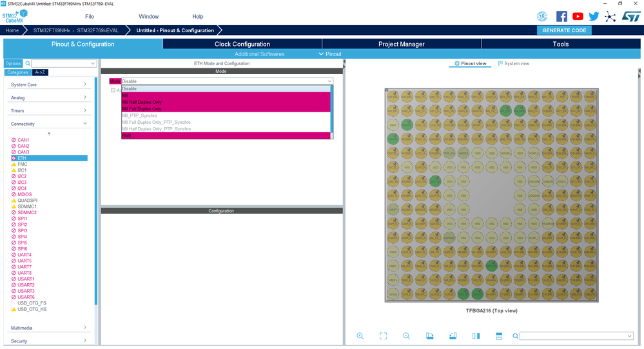Screen dimensions: 644x349
Task: Click the 10-year anniversary badge icon
Action: coord(542,16)
